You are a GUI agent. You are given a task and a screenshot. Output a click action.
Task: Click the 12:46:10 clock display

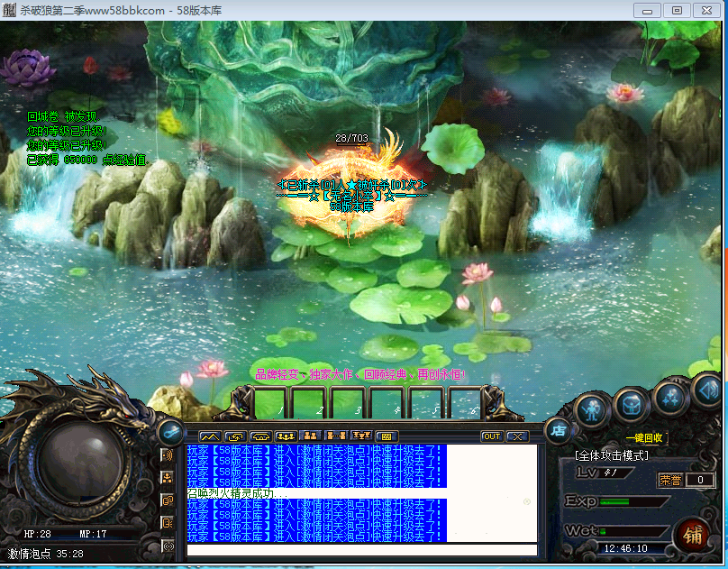point(625,548)
